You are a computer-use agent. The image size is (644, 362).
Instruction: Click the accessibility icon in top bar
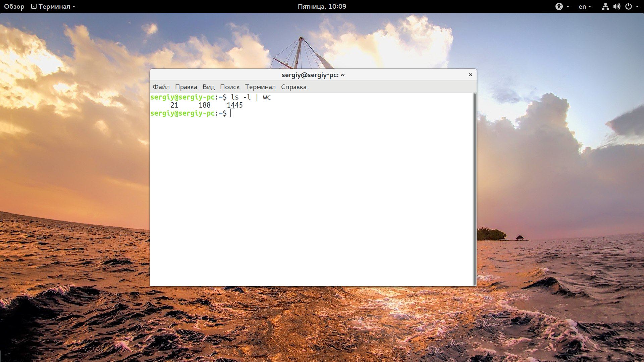click(x=559, y=6)
